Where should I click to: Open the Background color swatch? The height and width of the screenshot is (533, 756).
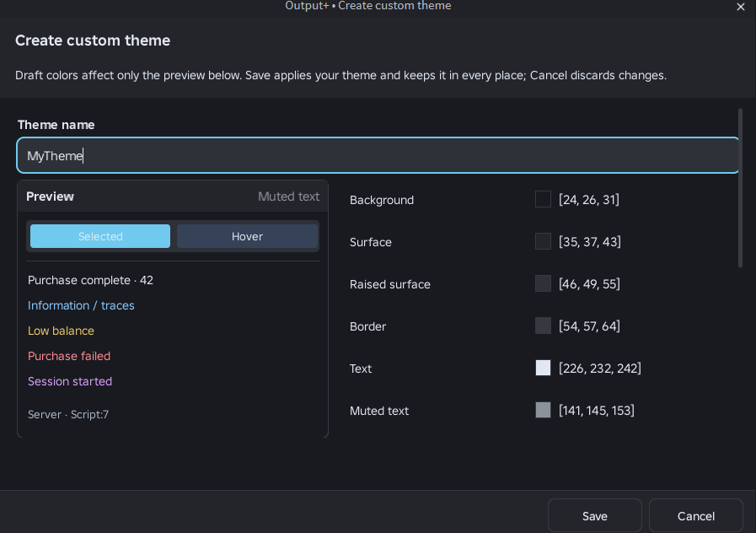point(543,199)
